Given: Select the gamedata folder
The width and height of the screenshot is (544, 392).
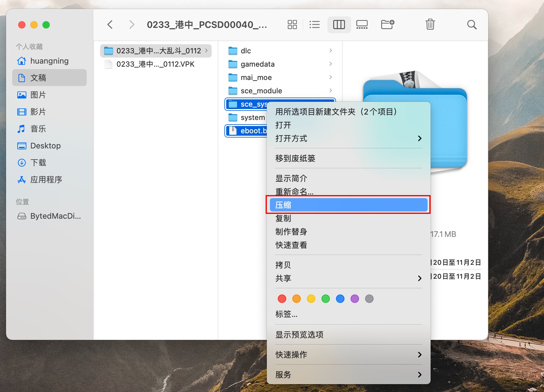Looking at the screenshot, I should tap(280, 64).
